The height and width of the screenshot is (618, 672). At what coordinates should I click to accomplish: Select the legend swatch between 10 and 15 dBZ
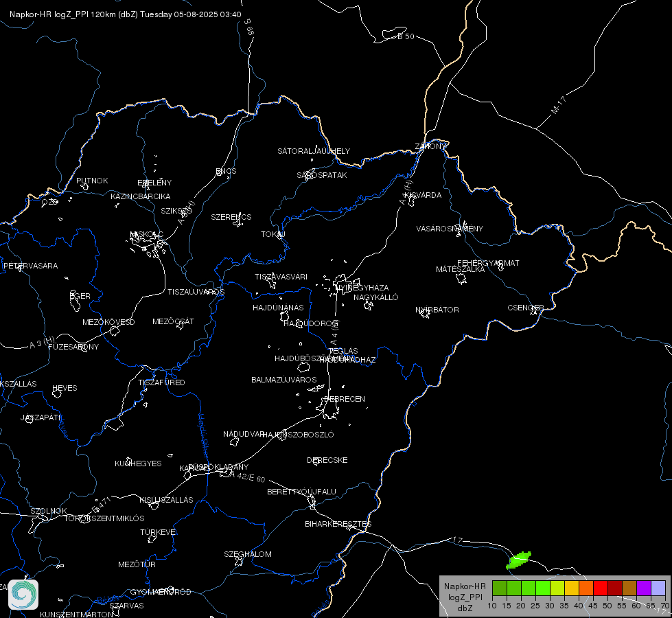pyautogui.click(x=499, y=588)
